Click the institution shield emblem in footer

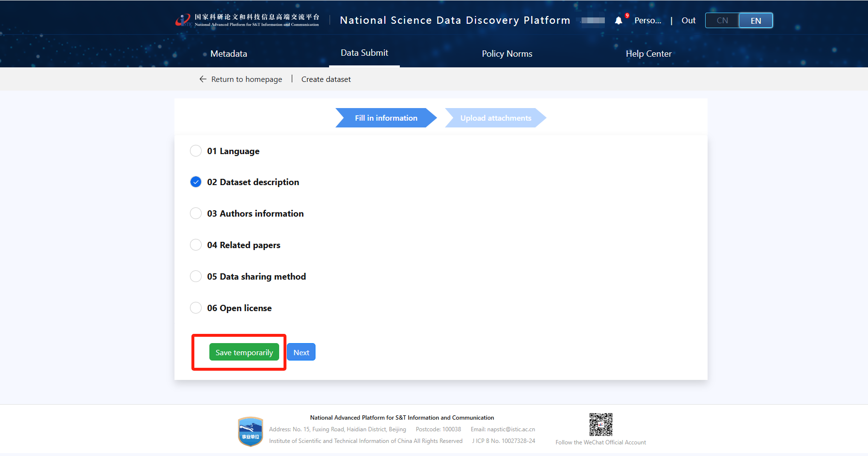[251, 431]
